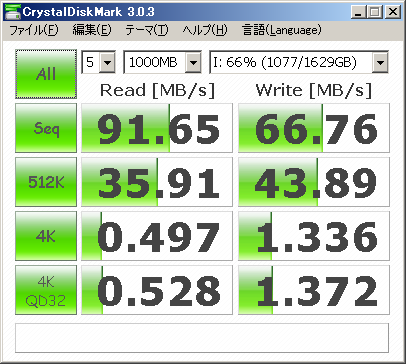406x364 pixels.
Task: Expand the 1000MB test size dropdown
Action: tap(193, 62)
